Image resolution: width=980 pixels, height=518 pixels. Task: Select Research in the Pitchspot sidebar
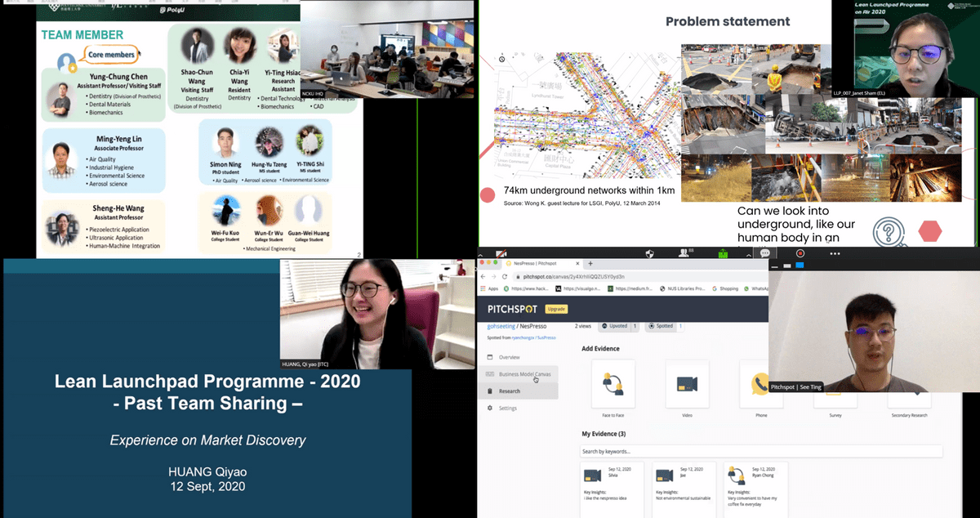tap(518, 391)
